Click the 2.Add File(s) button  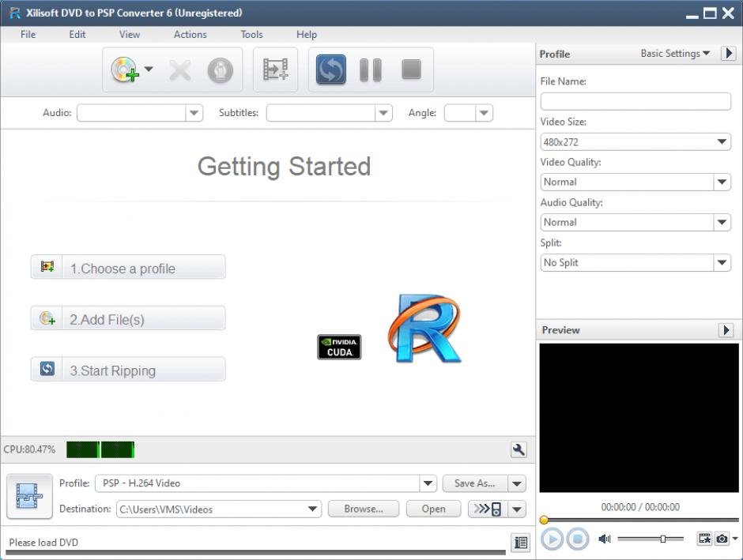tap(128, 318)
